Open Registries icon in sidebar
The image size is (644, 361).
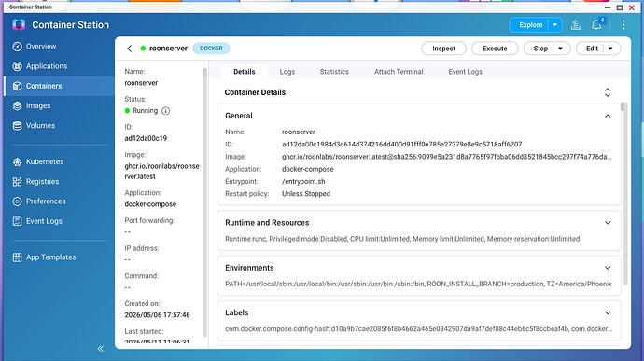[17, 182]
